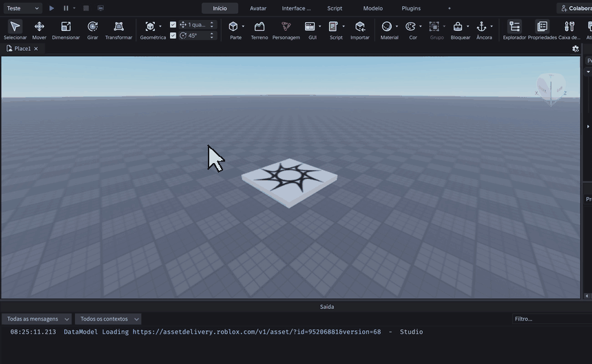Open the Terreno editor
592x364 pixels.
click(x=260, y=30)
